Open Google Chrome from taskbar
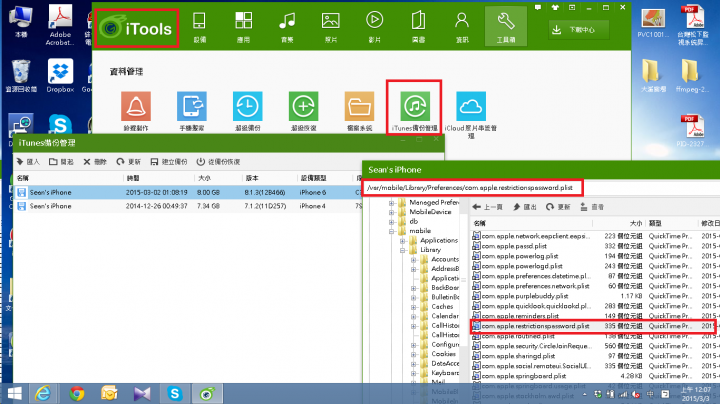 tap(77, 393)
